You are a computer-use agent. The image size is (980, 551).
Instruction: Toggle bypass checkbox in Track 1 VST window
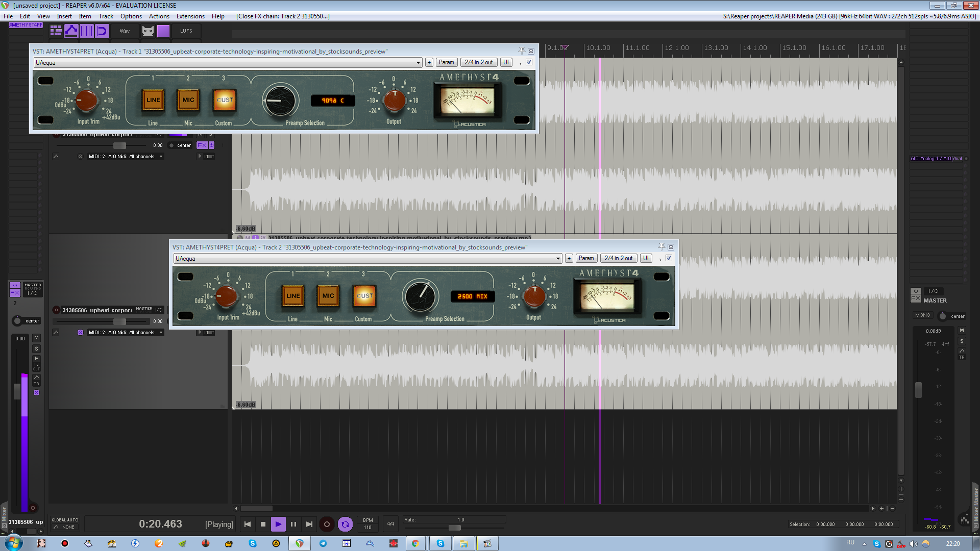point(529,62)
